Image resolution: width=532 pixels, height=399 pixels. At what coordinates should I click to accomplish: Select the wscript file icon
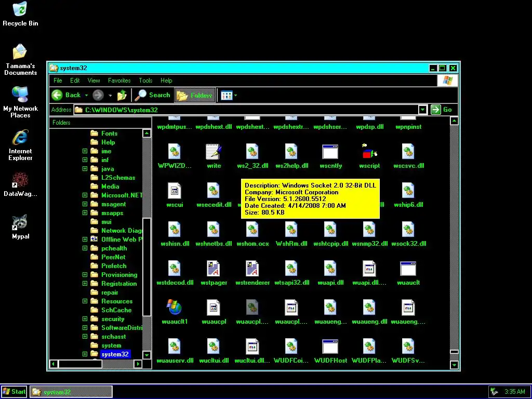pyautogui.click(x=369, y=152)
